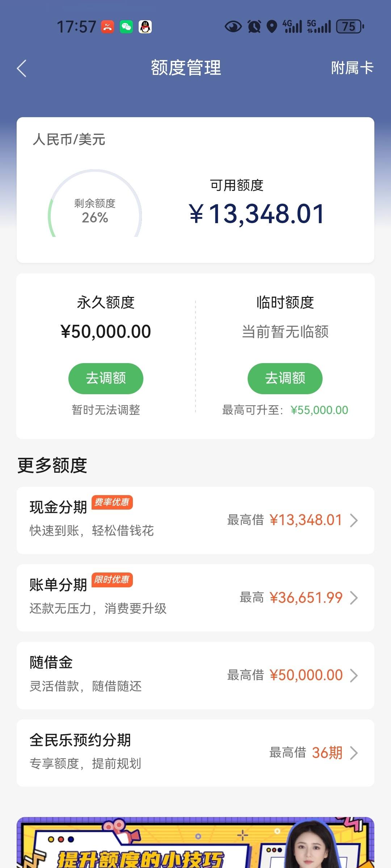This screenshot has width=391, height=868.
Task: Tap the location pin status icon
Action: (272, 27)
